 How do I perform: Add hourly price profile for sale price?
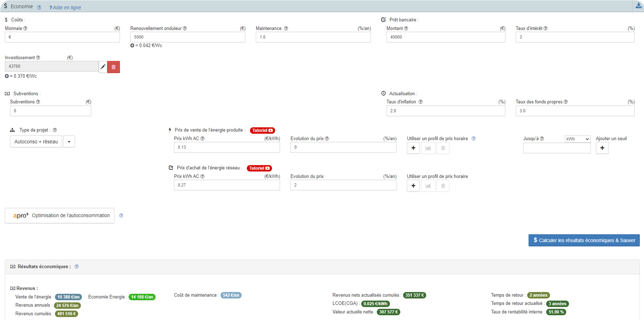tap(413, 148)
